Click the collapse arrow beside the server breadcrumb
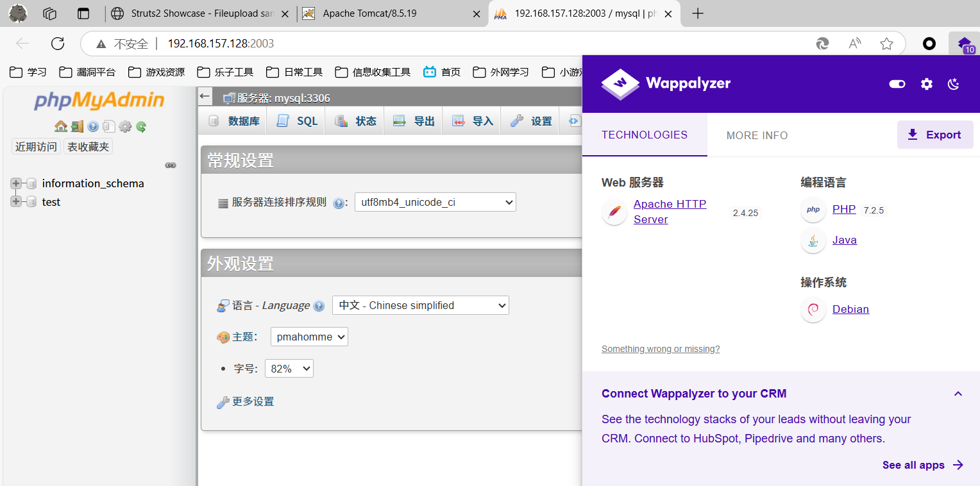The height and width of the screenshot is (486, 980). (205, 96)
